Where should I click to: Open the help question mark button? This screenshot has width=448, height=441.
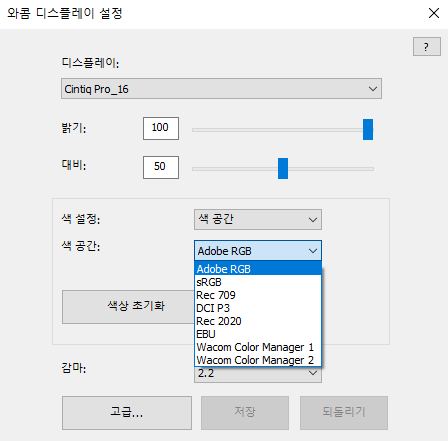click(x=427, y=47)
